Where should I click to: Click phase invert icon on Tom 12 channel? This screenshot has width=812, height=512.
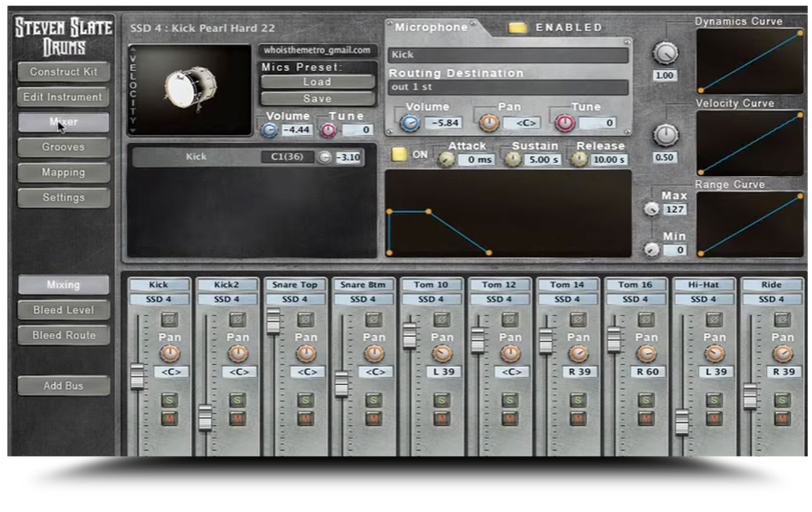point(509,320)
